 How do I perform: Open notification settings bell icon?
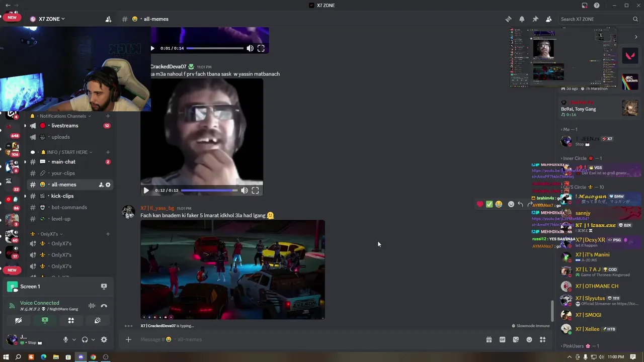[522, 19]
